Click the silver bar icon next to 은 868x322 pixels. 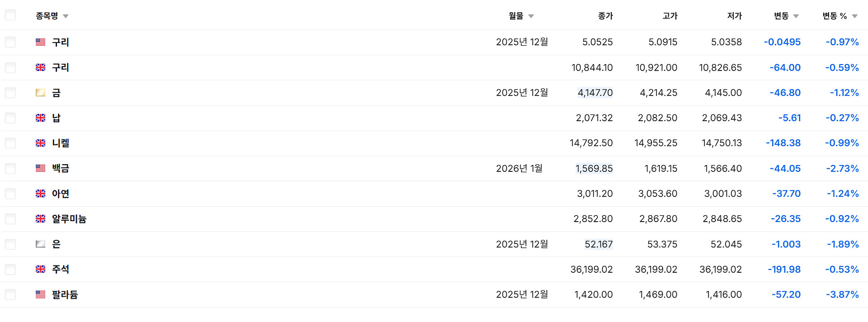point(41,244)
